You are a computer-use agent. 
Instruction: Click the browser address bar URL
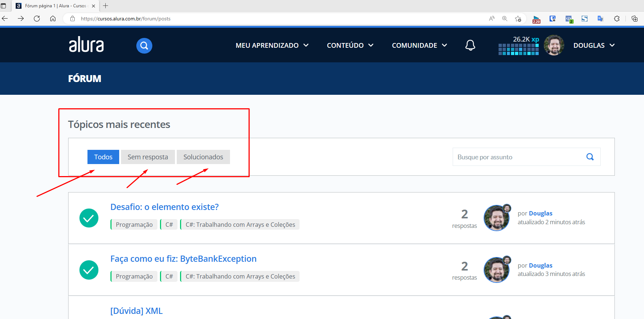point(126,19)
